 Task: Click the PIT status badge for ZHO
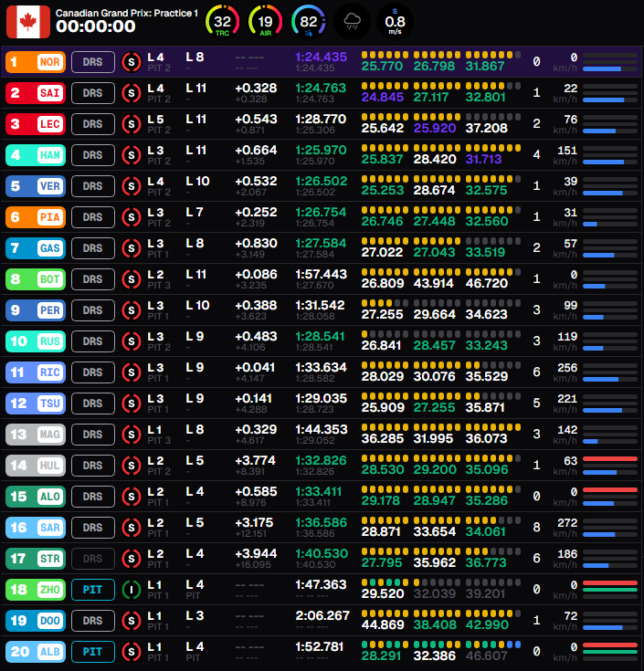pos(93,589)
